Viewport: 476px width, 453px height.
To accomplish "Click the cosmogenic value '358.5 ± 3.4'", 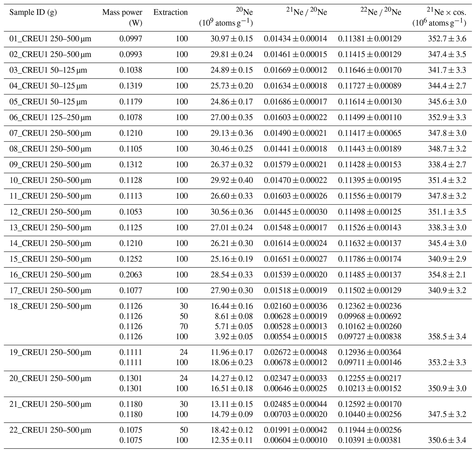I will coord(447,336).
